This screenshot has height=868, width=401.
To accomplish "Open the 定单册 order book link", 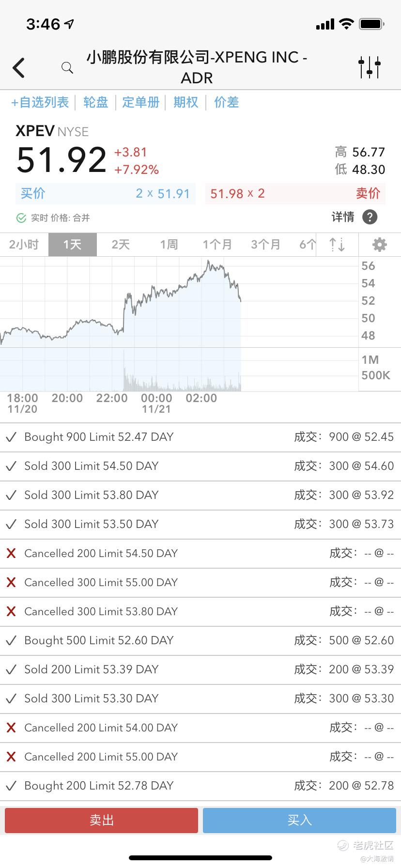I will [x=140, y=102].
